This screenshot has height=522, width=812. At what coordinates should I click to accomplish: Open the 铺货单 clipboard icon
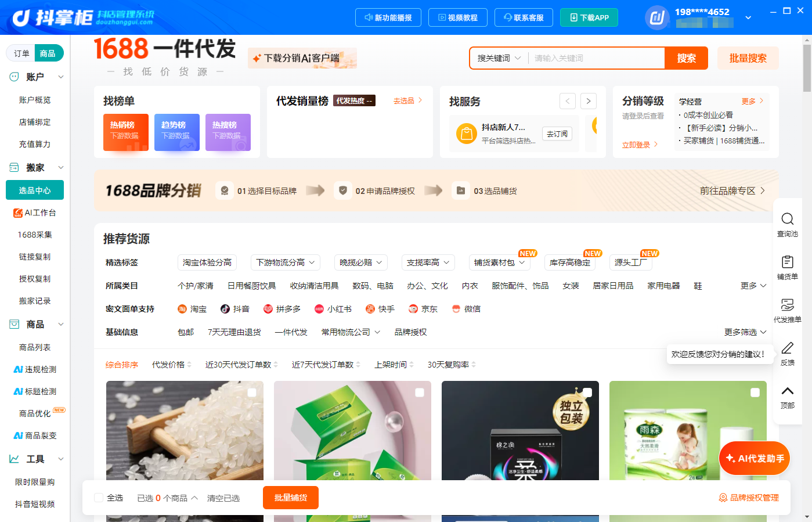click(x=787, y=262)
